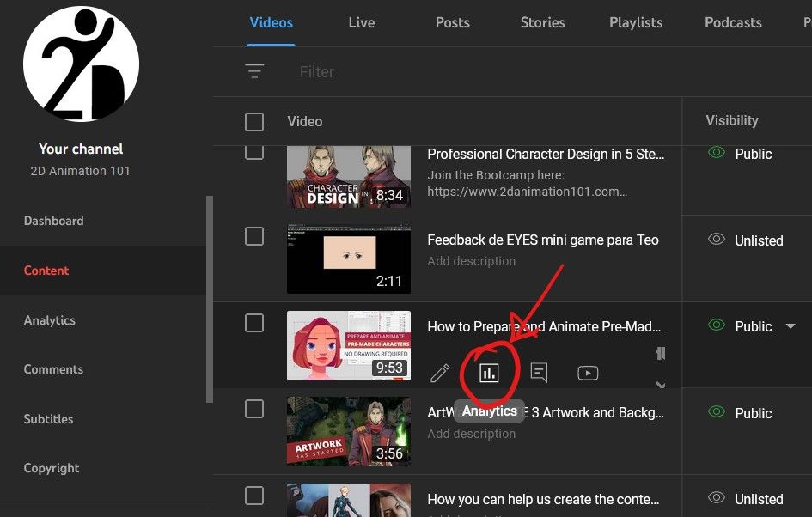Open the Comments icon on hovered video row
The width and height of the screenshot is (812, 517).
pyautogui.click(x=539, y=373)
